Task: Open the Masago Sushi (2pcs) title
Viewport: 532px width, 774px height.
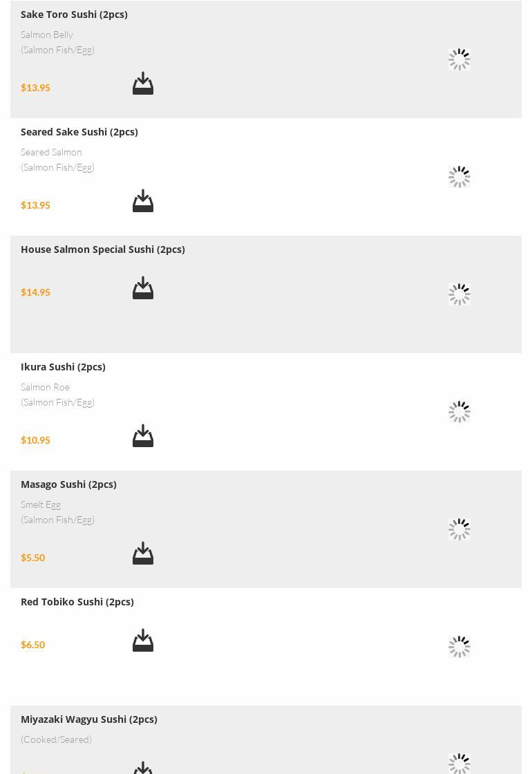Action: point(68,484)
